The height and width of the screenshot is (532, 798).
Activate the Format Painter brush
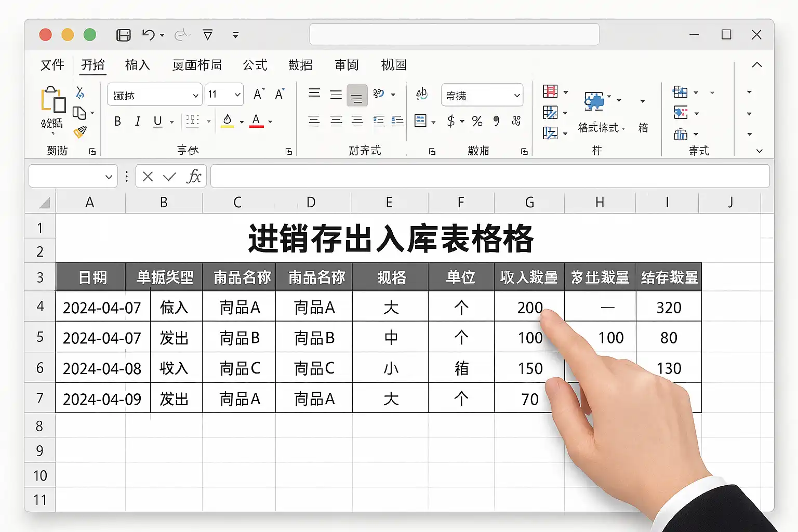(x=79, y=132)
